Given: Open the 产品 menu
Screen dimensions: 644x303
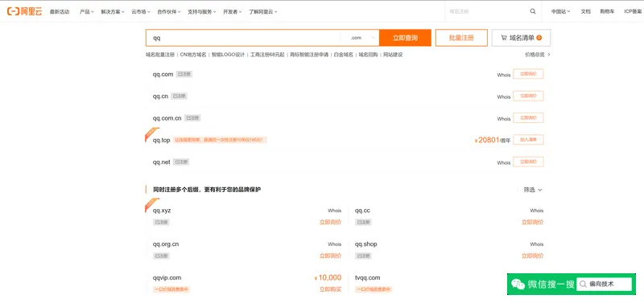Looking at the screenshot, I should pyautogui.click(x=87, y=12).
